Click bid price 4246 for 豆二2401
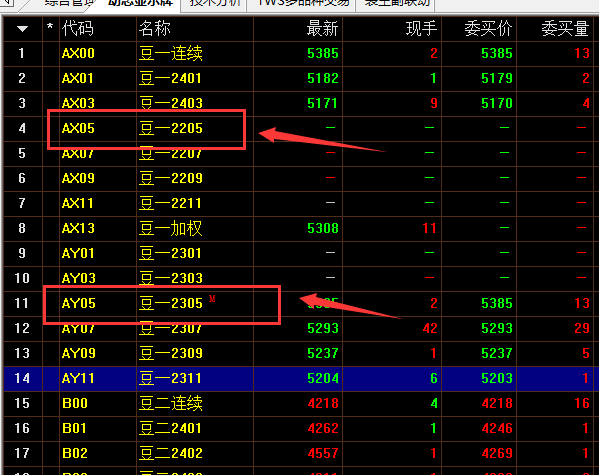 pyautogui.click(x=497, y=428)
